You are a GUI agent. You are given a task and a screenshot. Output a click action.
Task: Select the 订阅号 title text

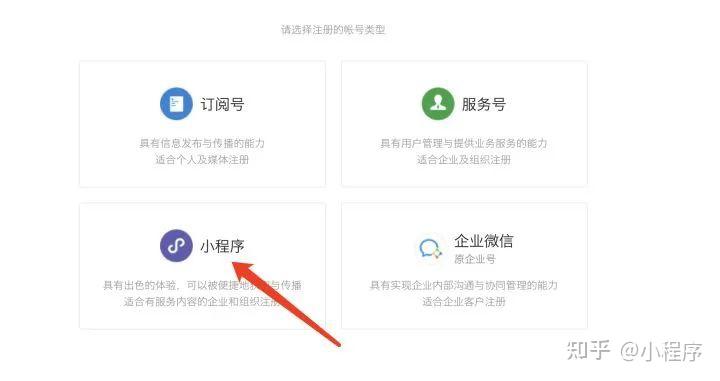click(x=222, y=104)
